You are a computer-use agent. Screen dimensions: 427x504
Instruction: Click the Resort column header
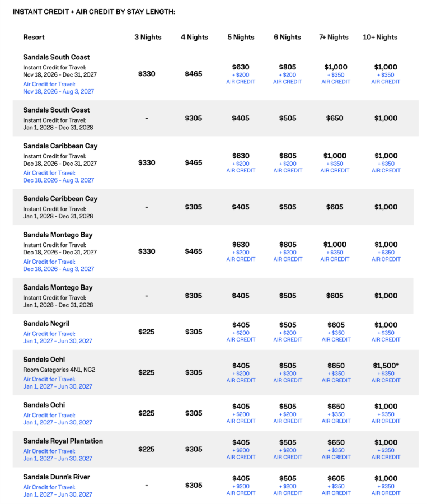point(34,38)
